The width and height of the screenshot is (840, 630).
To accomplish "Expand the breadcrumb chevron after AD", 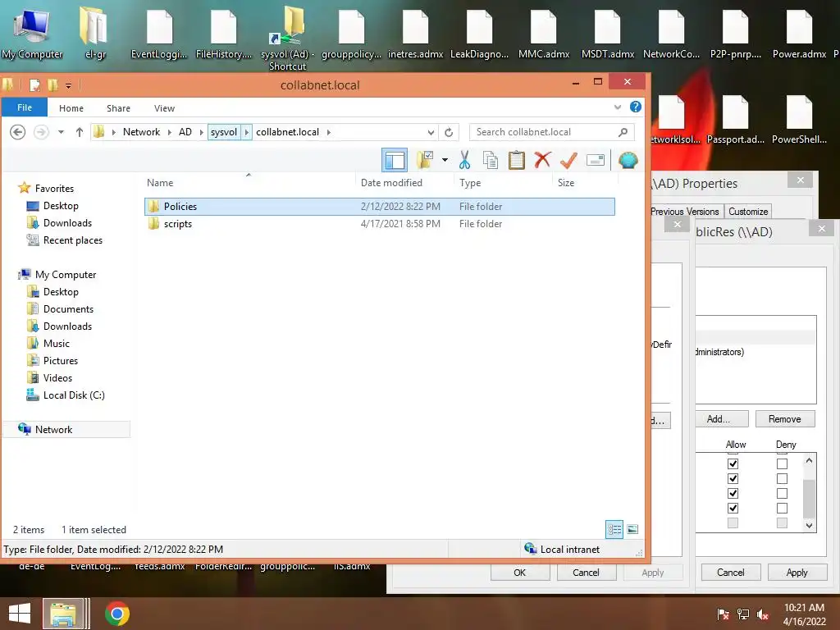I will 202,132.
